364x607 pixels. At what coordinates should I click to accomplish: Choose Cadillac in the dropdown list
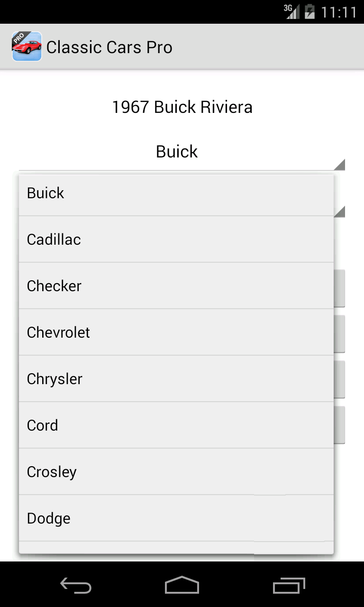click(x=176, y=239)
